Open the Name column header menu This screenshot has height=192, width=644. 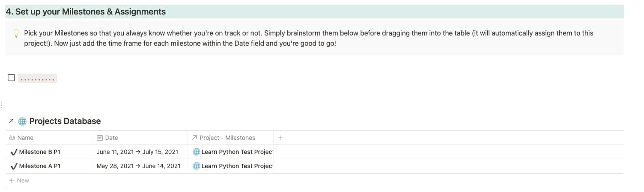pos(26,138)
